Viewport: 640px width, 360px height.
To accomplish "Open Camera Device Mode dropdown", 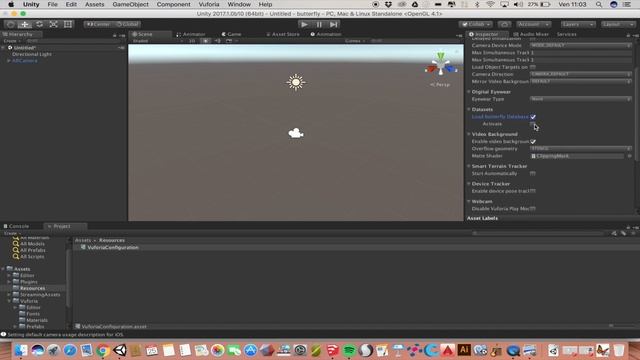I will pyautogui.click(x=581, y=45).
